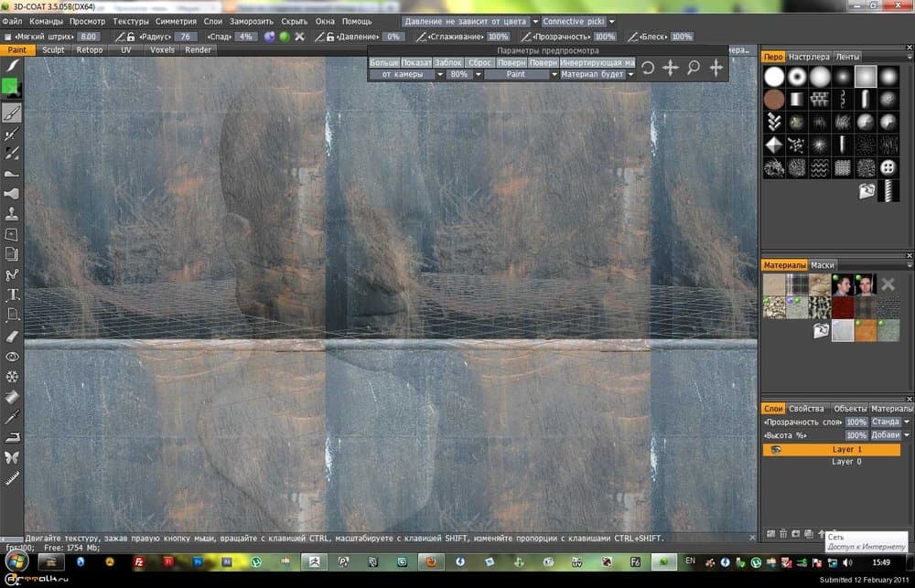Click the rotate icon in preview parameters
This screenshot has width=915, height=588.
648,68
